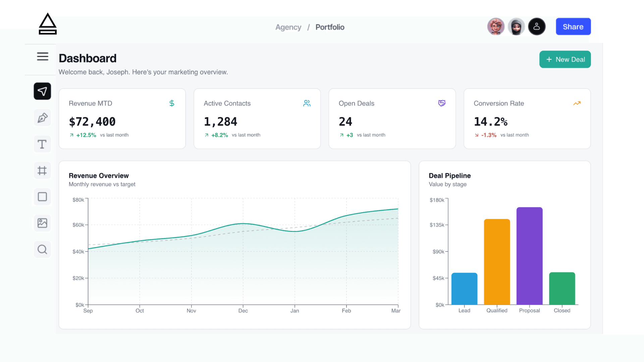Create a New Deal
Image resolution: width=644 pixels, height=362 pixels.
[x=565, y=59]
